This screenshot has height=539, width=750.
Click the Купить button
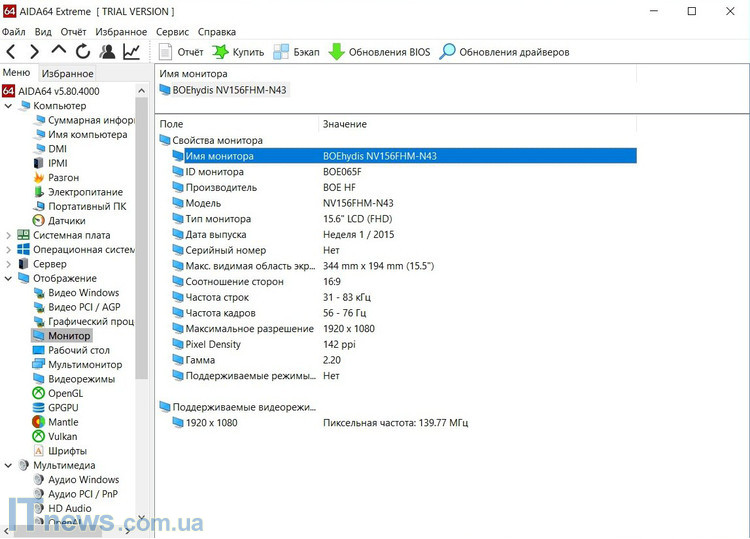238,52
